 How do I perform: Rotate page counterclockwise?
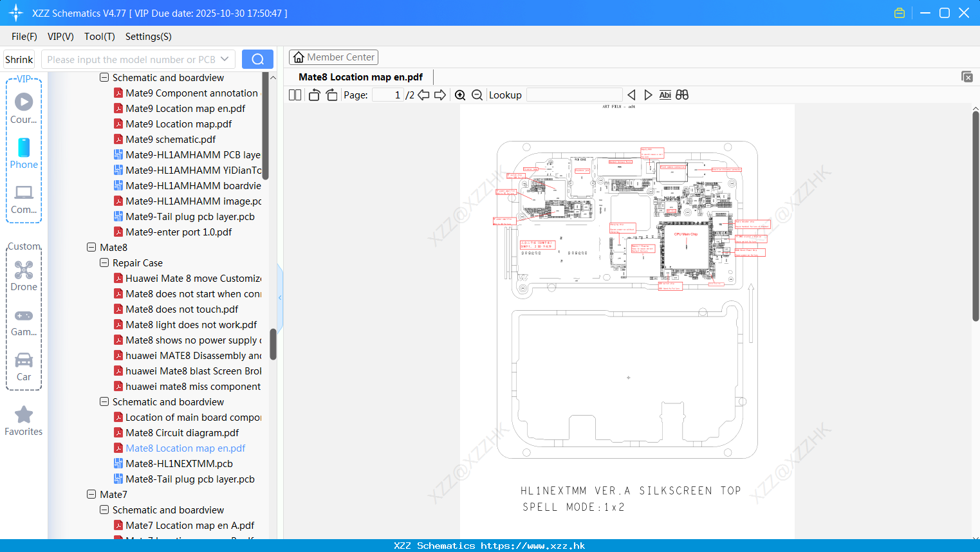[x=314, y=95]
